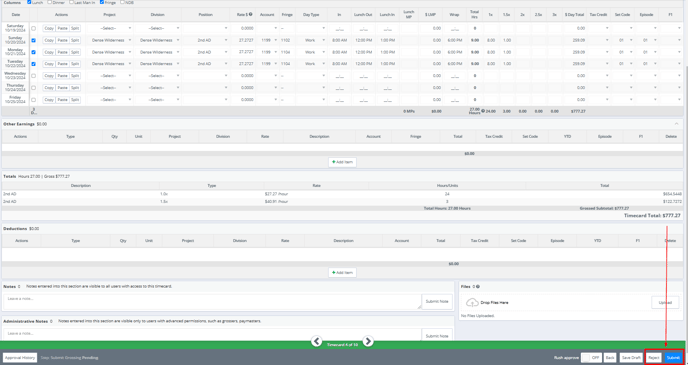Add an item under Other Earnings
Screen dimensions: 688x365
coord(342,162)
